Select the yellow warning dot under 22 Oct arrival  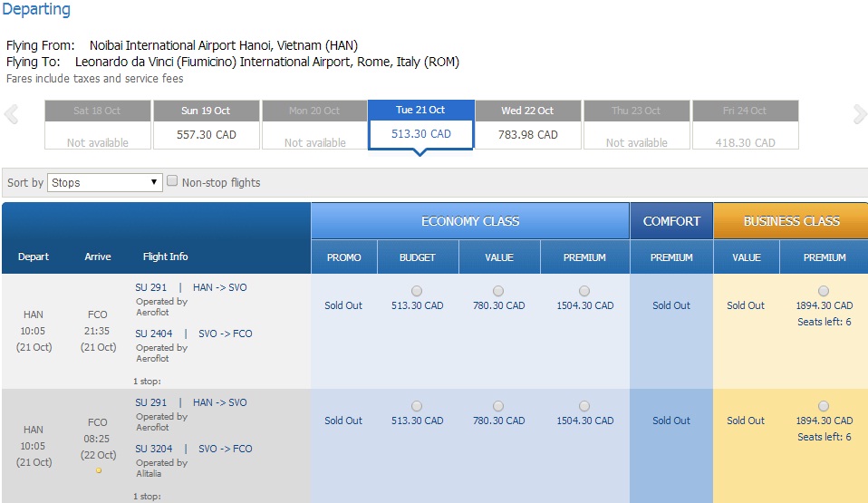click(x=99, y=470)
